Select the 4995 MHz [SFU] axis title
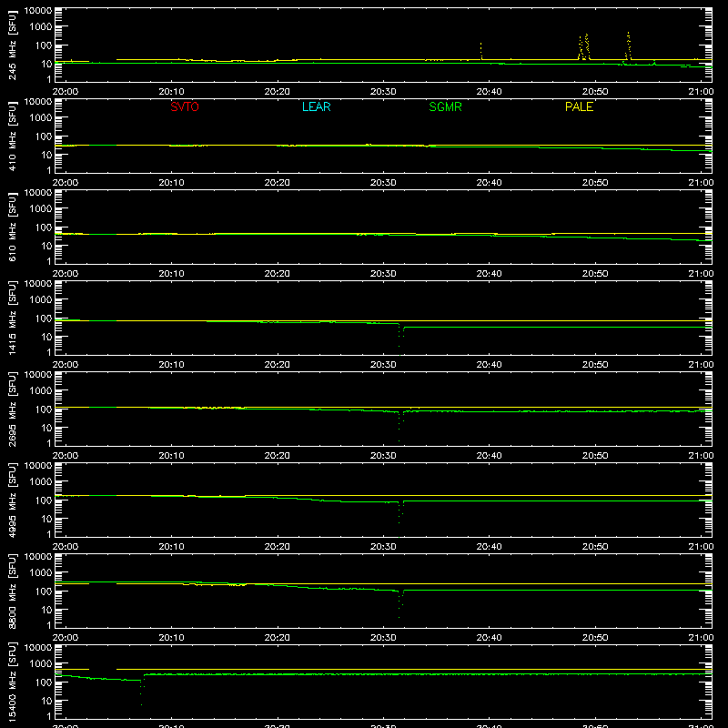Screen dimensions: 728x728 pyautogui.click(x=12, y=500)
